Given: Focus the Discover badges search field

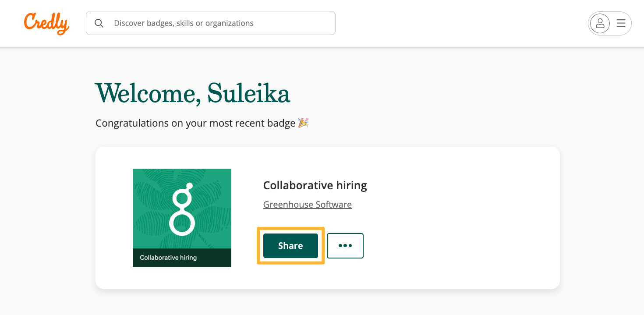Looking at the screenshot, I should (211, 23).
